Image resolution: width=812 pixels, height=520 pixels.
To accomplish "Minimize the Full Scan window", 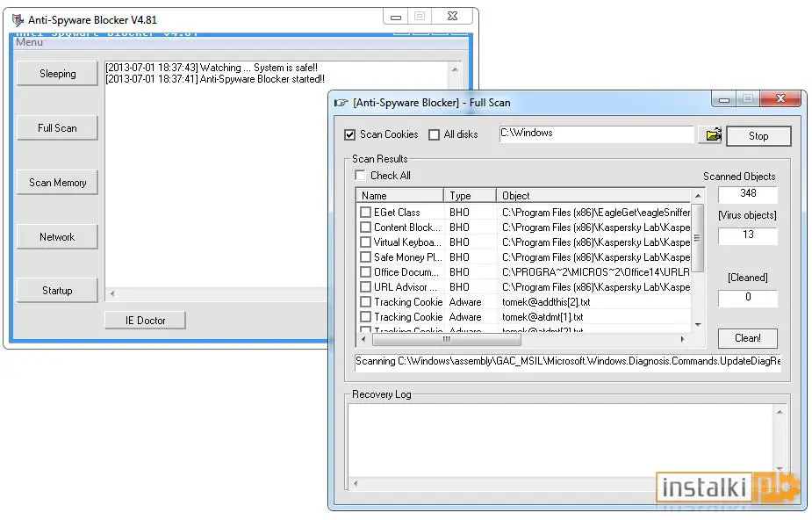I will click(724, 99).
